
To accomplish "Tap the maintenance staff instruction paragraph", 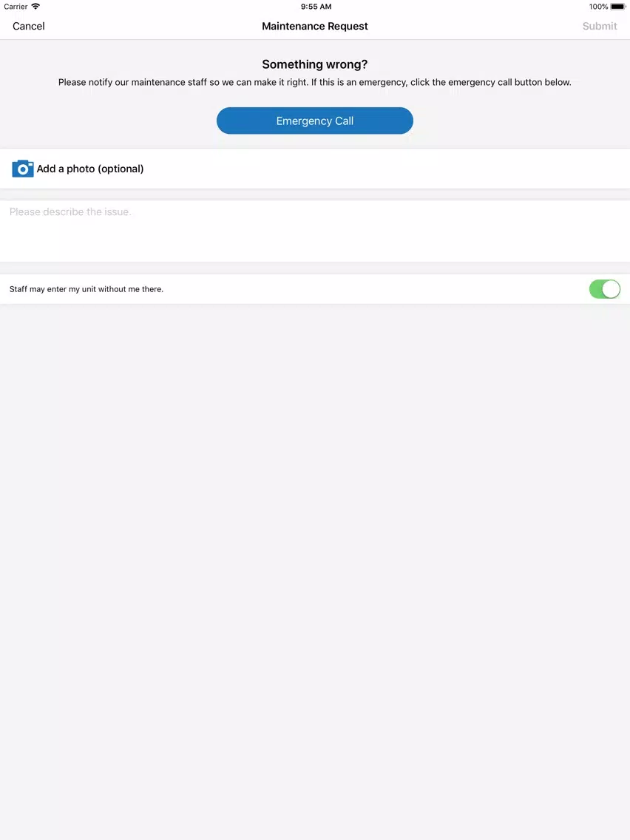I will pos(315,83).
